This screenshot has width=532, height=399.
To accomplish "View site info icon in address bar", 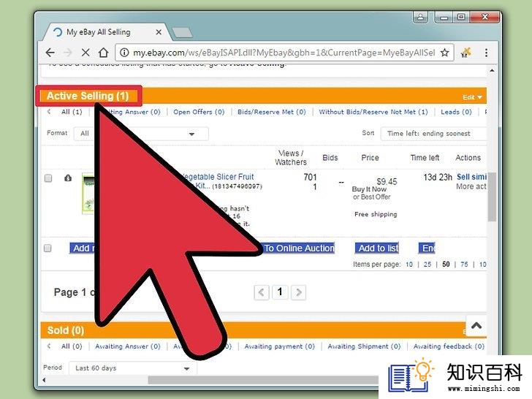I will 124,53.
